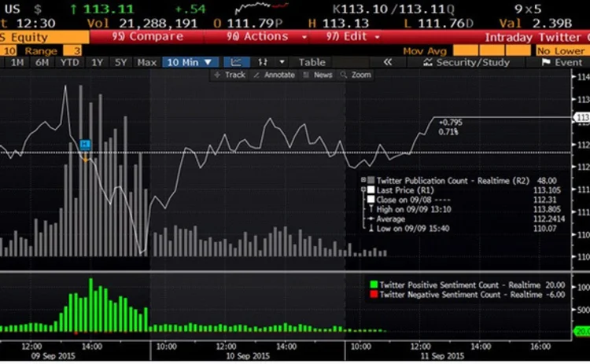Open the Event flag button
This screenshot has width=590, height=364.
[x=562, y=62]
